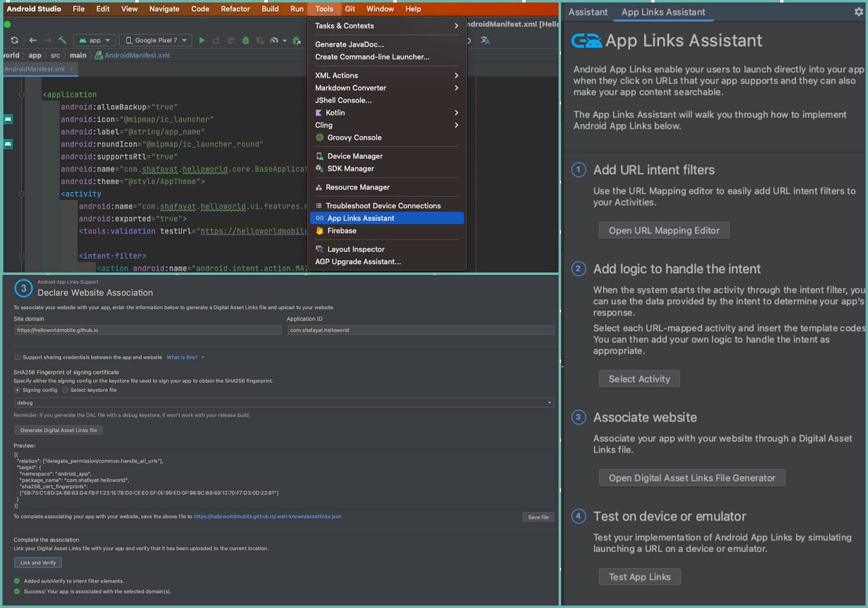Click the upper Android gutter icon beside android:icon

point(8,119)
